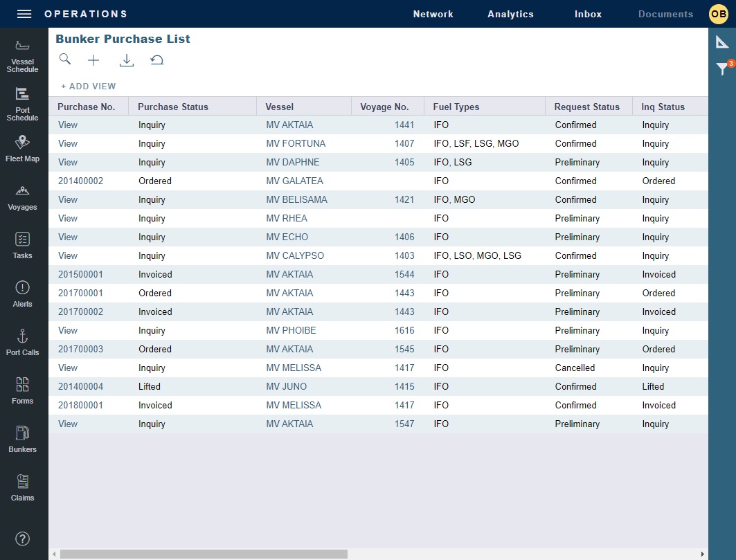Open the MV FORTUNA vessel link
736x560 pixels.
pos(296,143)
